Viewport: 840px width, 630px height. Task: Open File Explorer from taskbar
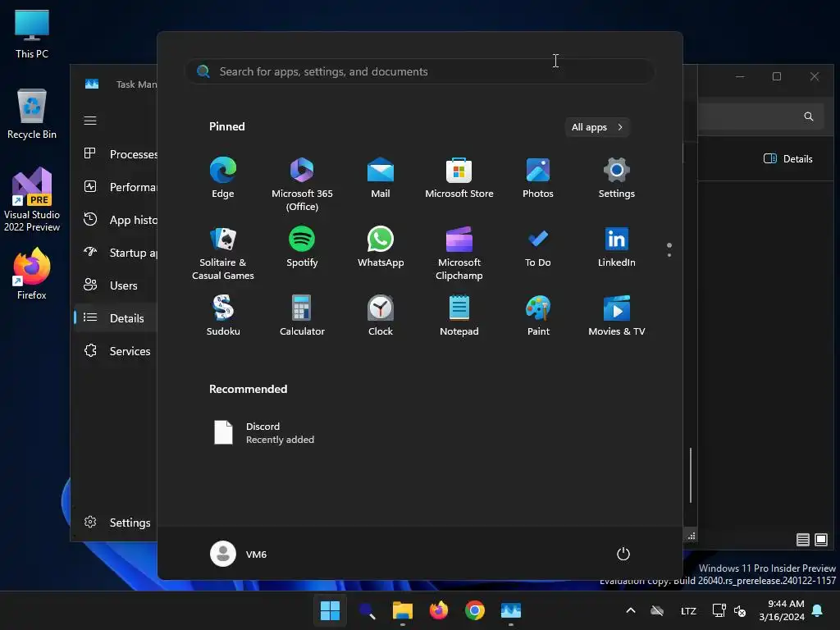(402, 610)
